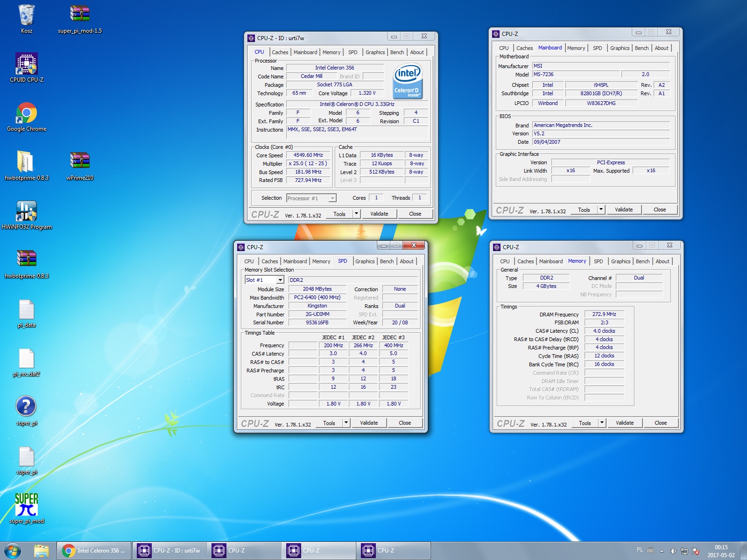Screen dimensions: 747x560
Task: Click Close button in urti7w CPU window
Action: 415,214
